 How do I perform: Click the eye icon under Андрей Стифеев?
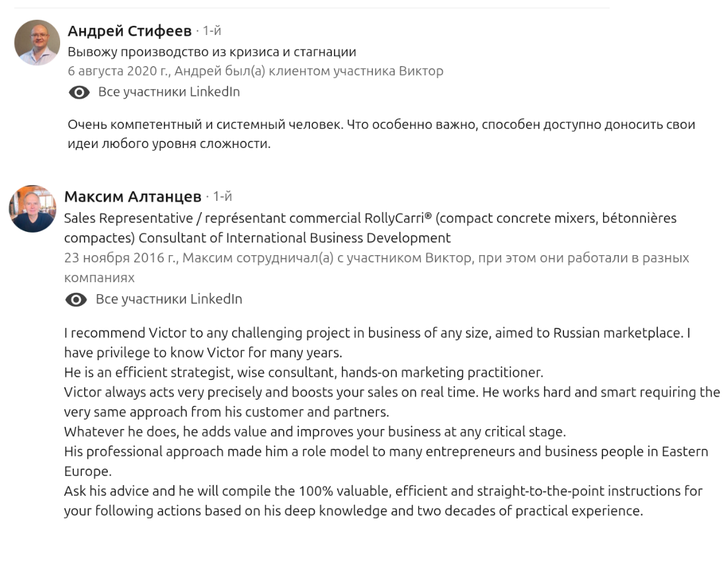pyautogui.click(x=79, y=93)
